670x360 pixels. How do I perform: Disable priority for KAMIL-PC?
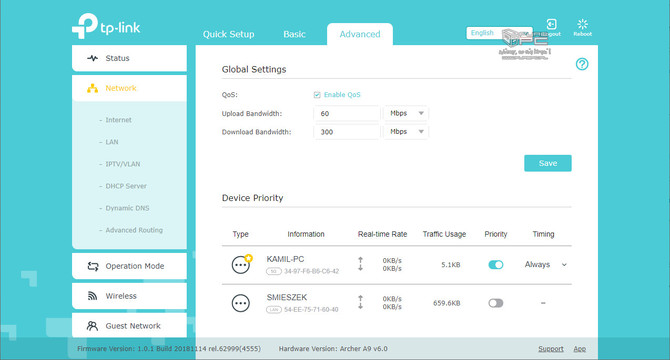[x=496, y=265]
